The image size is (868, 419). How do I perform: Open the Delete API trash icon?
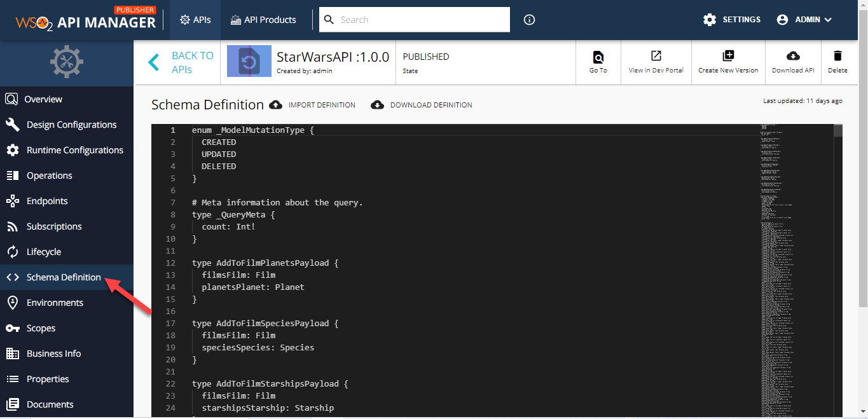tap(838, 56)
